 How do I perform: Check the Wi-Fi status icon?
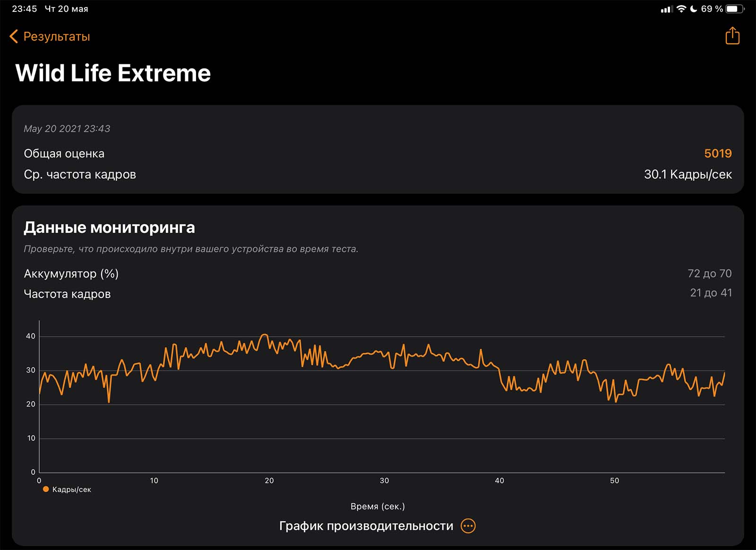(x=681, y=9)
